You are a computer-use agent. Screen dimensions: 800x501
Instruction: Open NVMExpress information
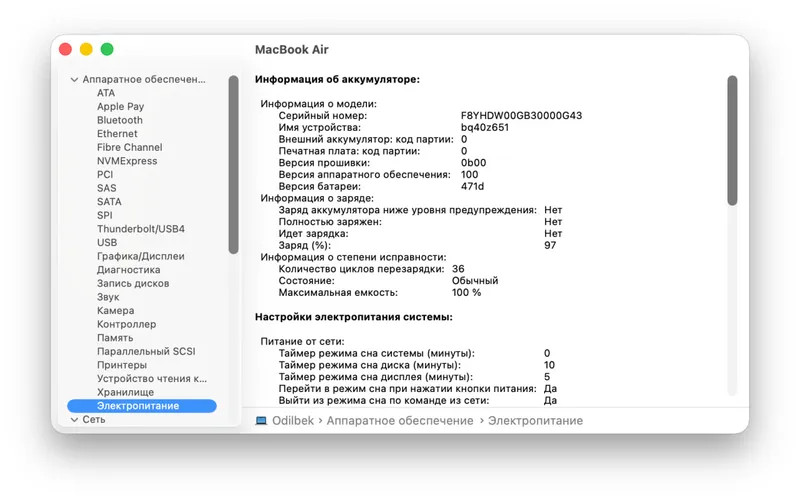click(127, 161)
